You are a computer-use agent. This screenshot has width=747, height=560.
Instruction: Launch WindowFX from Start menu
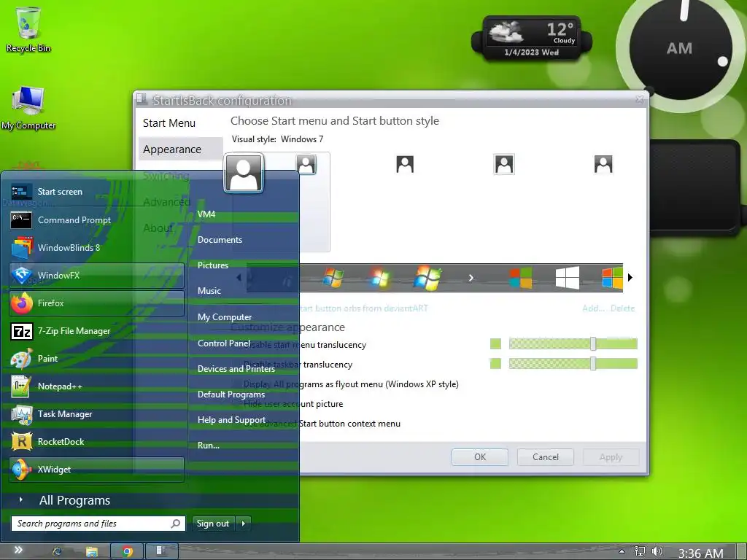[96, 275]
